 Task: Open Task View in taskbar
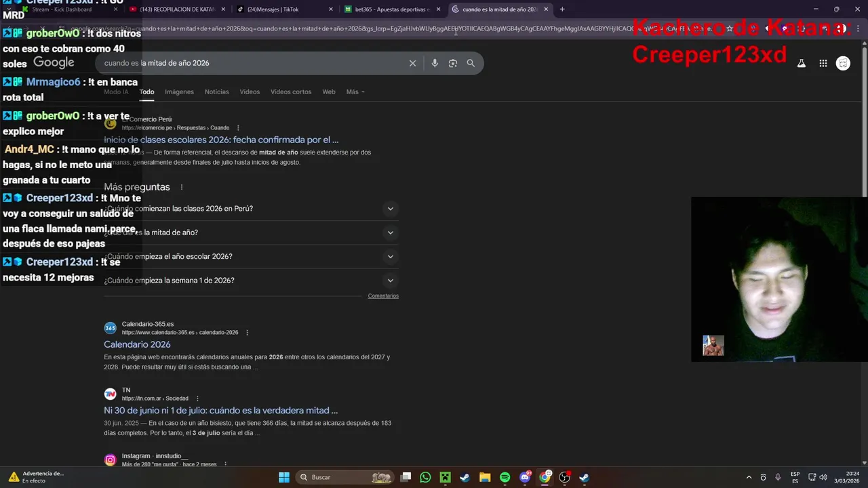tap(406, 477)
